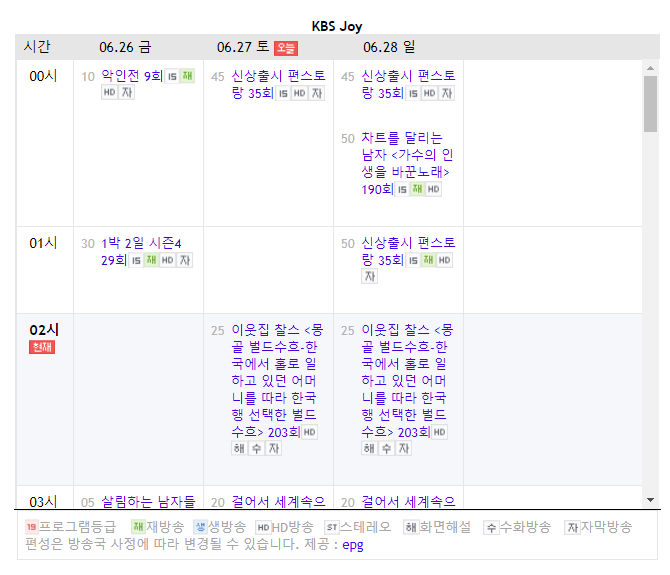Screen dimensions: 670x575
Task: Click the KBS Joy channel title
Action: [x=337, y=26]
